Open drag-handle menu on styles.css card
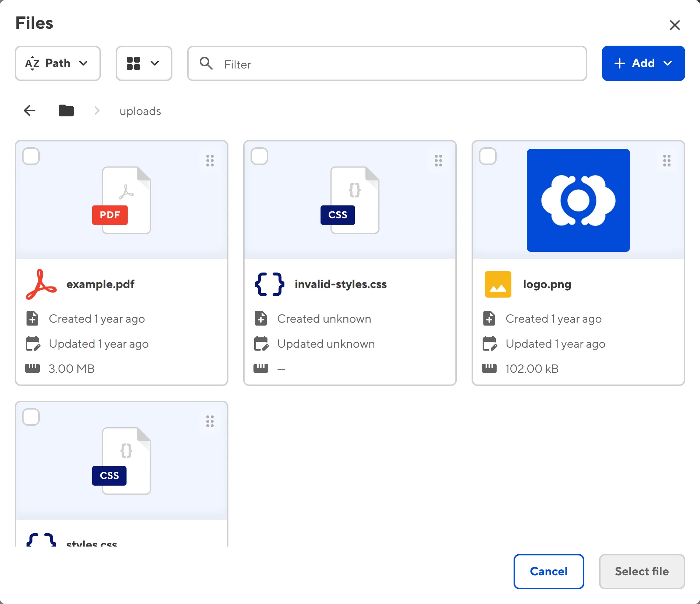Image resolution: width=700 pixels, height=604 pixels. [x=210, y=421]
